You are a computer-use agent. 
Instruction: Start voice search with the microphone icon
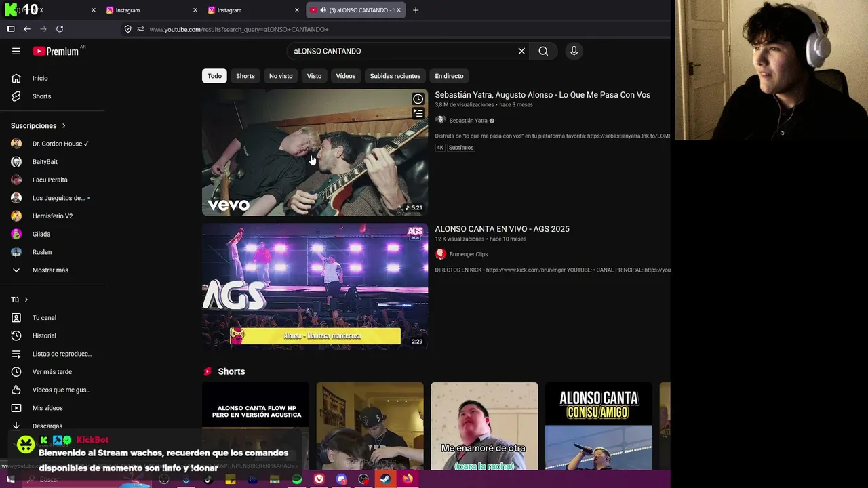pyautogui.click(x=574, y=51)
